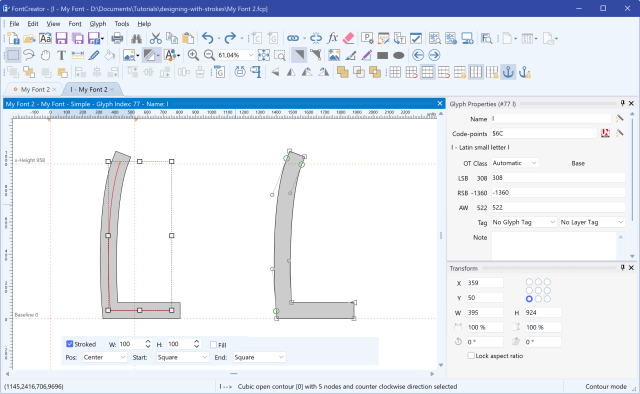Click the Zoom In magnifier icon

click(x=193, y=55)
